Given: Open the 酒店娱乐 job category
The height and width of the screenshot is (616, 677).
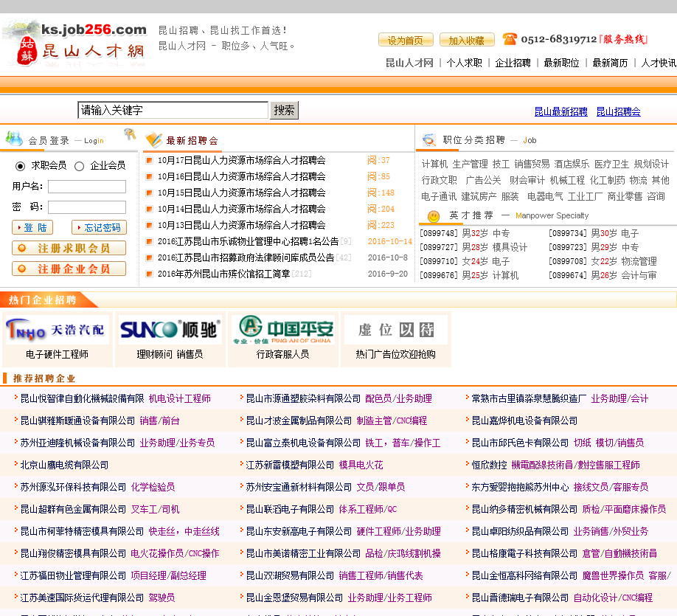Looking at the screenshot, I should (x=572, y=165).
